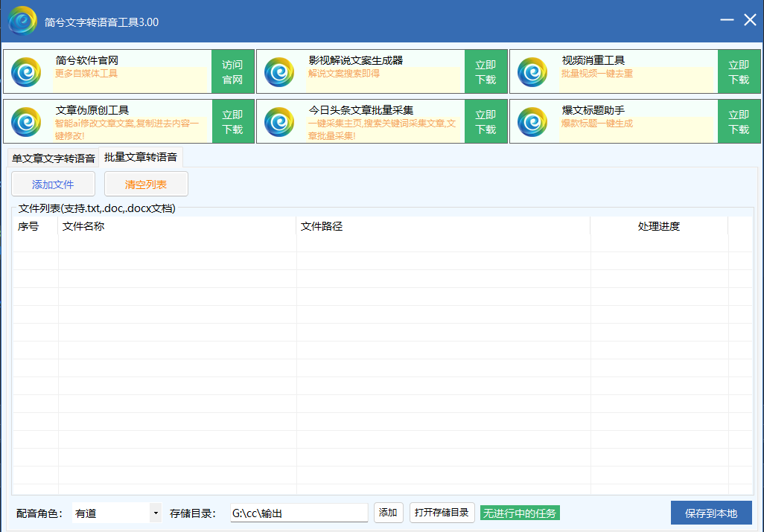Select the 批量文章转语音 tab
Image resolution: width=764 pixels, height=532 pixels.
click(141, 157)
